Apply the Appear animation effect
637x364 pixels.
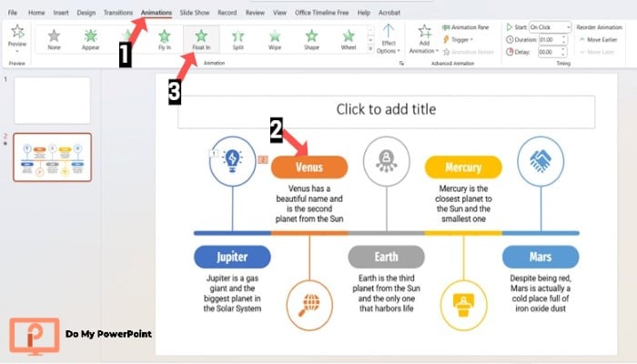click(x=91, y=39)
